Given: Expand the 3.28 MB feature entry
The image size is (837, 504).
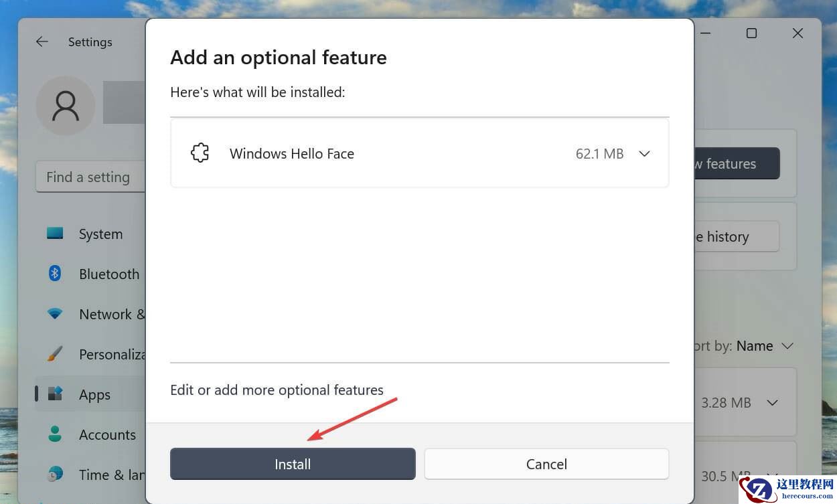Looking at the screenshot, I should [x=772, y=402].
